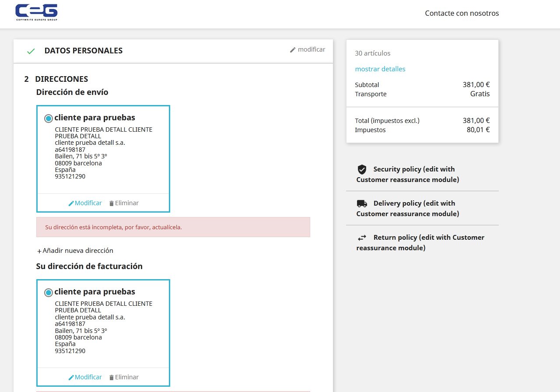Open Contacte con nosotros page
This screenshot has height=392, width=560.
coord(462,13)
